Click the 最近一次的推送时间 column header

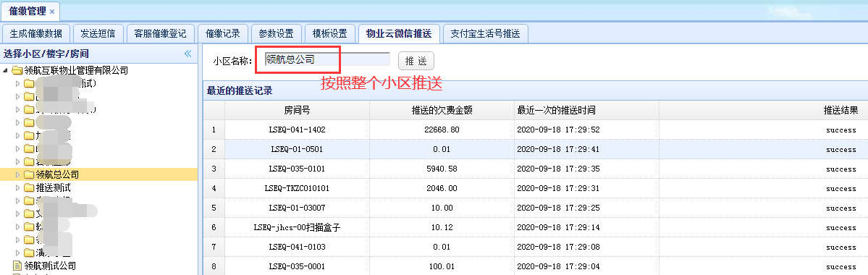click(587, 110)
